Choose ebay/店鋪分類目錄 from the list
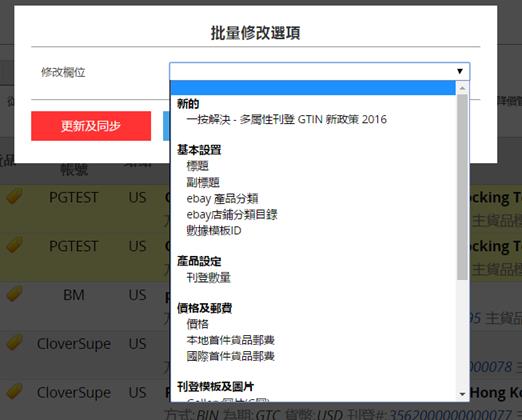 (232, 214)
